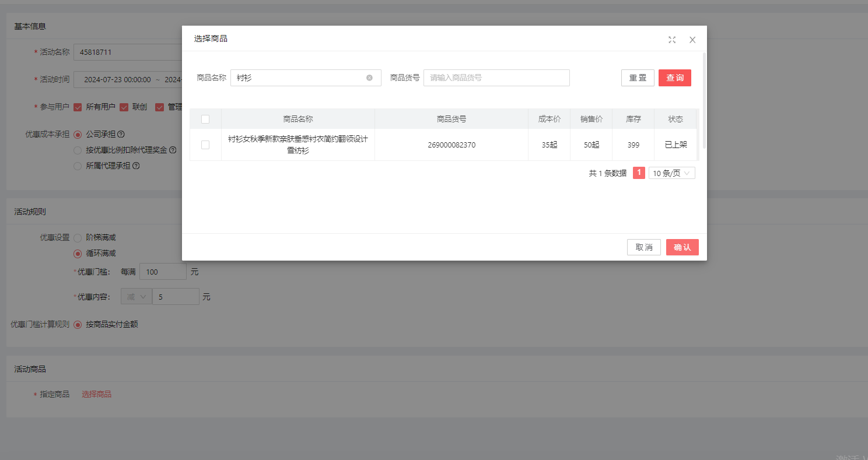Close the 选择商品 dialog with X icon
This screenshot has height=460, width=868.
[692, 40]
